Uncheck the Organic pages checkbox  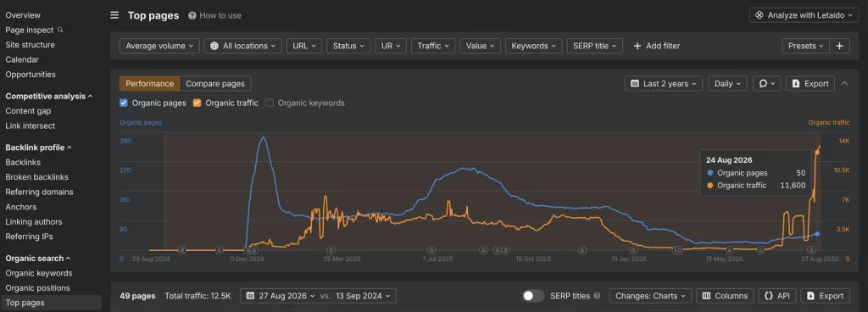coord(124,103)
